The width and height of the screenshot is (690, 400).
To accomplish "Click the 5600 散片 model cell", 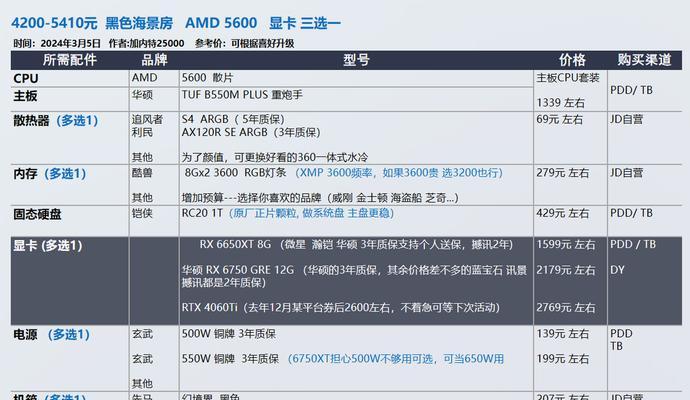I will tap(207, 78).
